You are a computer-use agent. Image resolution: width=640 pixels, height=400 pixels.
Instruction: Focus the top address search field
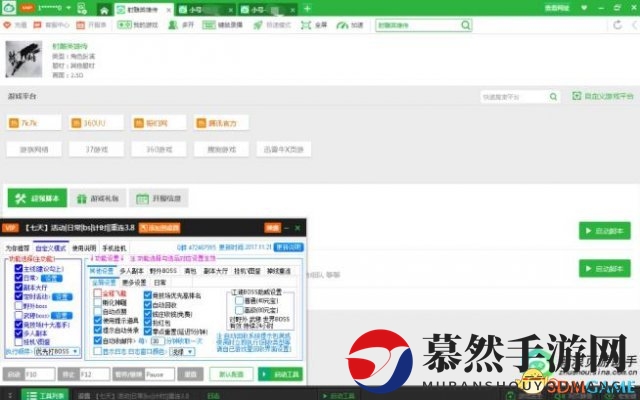click(x=418, y=25)
